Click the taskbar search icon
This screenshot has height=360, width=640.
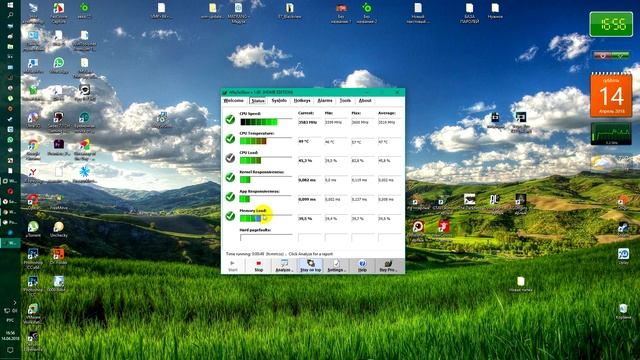tap(10, 15)
